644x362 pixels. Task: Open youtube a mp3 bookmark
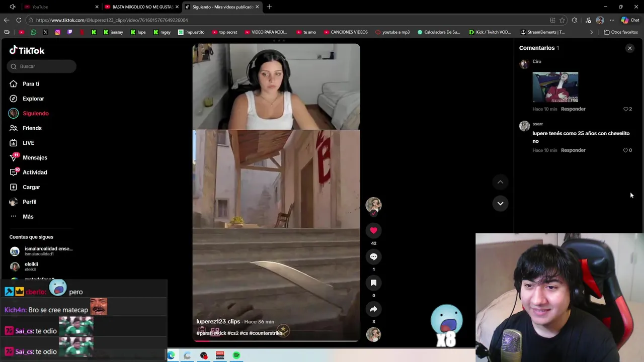[x=392, y=32]
